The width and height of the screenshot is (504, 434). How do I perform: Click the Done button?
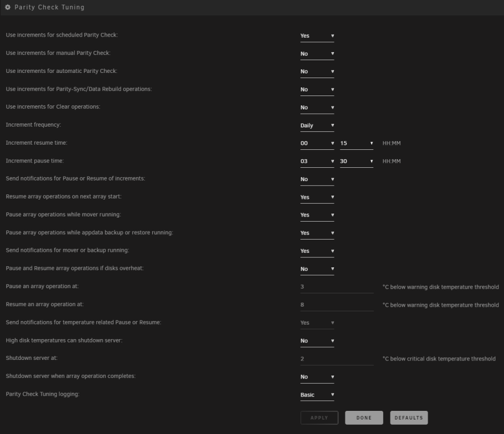pos(364,418)
